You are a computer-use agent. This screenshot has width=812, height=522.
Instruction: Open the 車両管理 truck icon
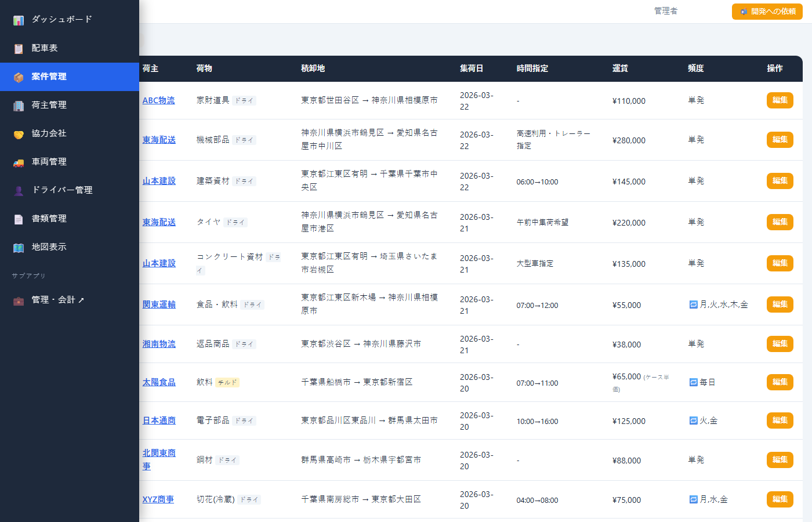[x=18, y=162]
